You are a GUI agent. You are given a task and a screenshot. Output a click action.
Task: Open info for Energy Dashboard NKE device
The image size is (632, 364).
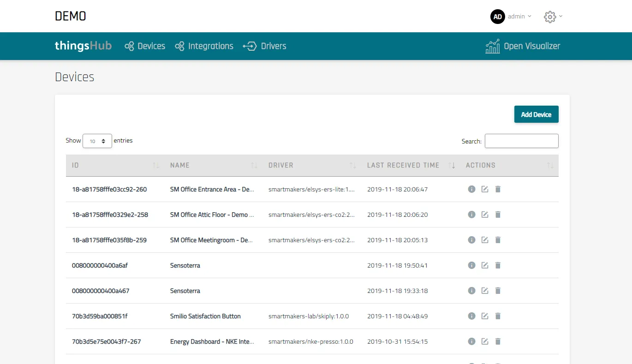(x=471, y=341)
